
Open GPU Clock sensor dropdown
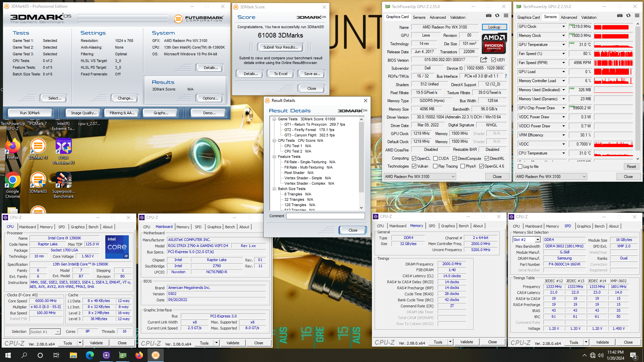[x=563, y=26]
